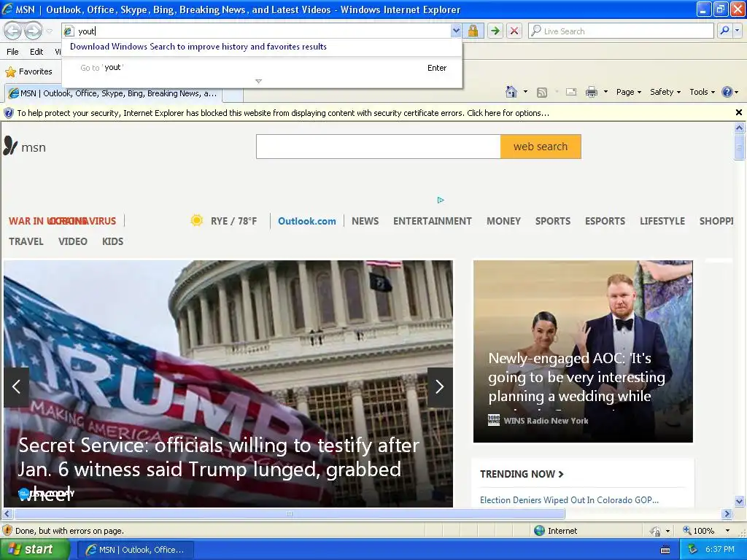The image size is (747, 560).
Task: Open the Favorites star button
Action: [28, 71]
